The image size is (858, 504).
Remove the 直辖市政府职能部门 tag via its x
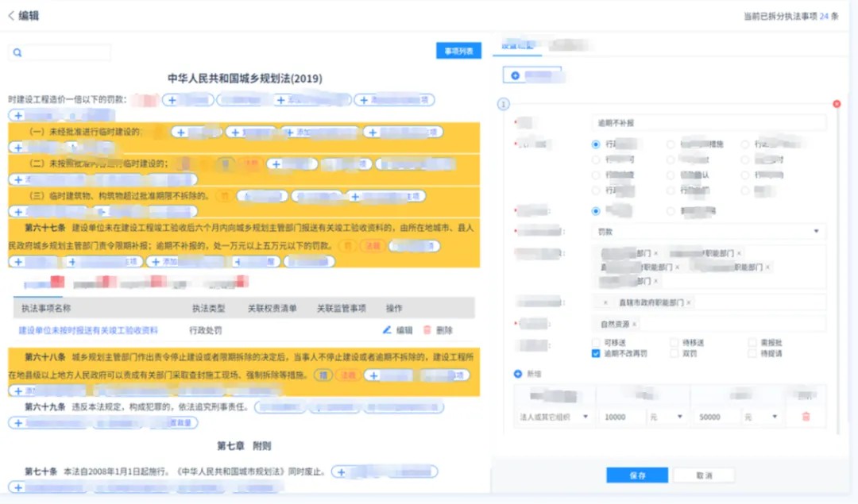pyautogui.click(x=689, y=302)
